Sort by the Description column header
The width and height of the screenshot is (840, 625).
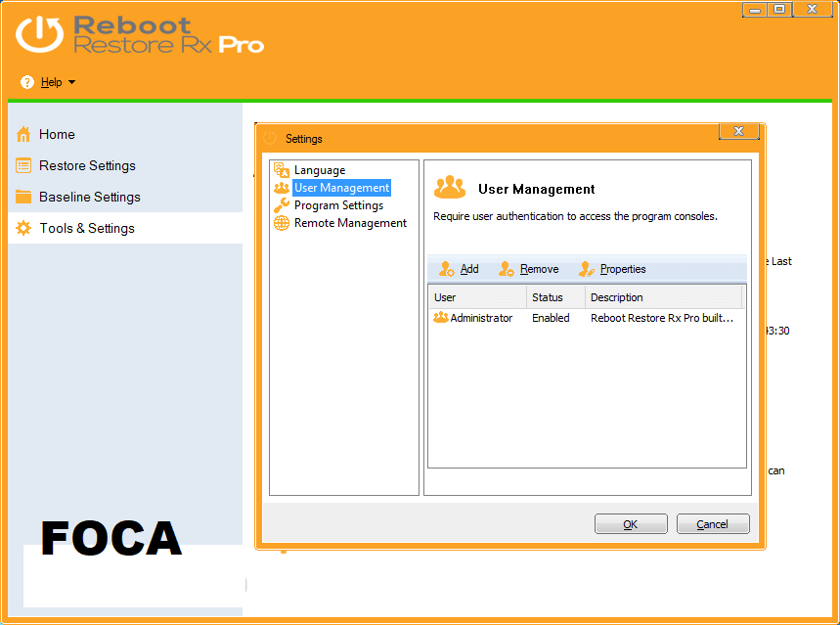coord(663,297)
